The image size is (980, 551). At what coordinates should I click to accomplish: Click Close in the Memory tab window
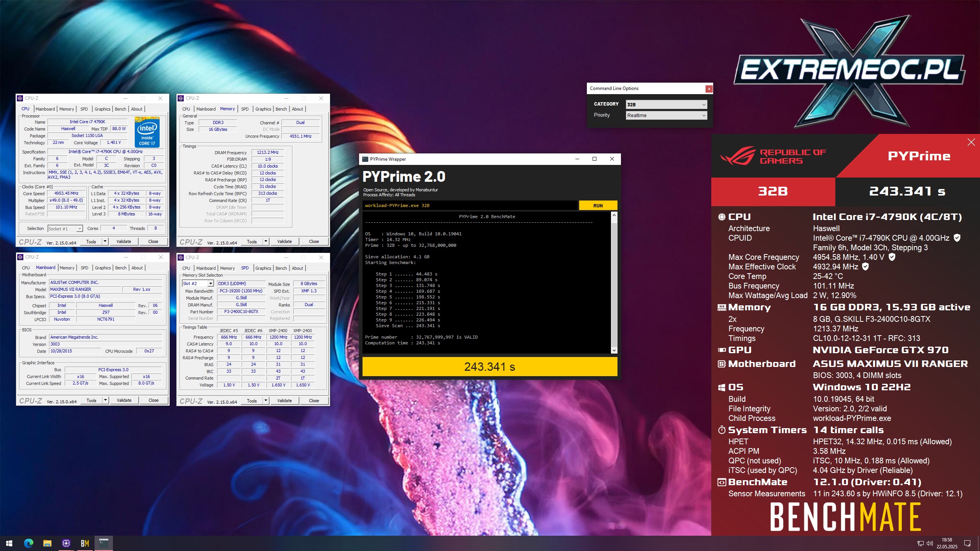[314, 241]
